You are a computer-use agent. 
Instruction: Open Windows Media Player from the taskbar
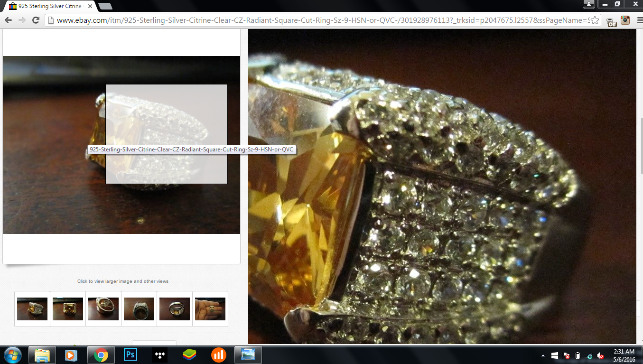click(71, 355)
